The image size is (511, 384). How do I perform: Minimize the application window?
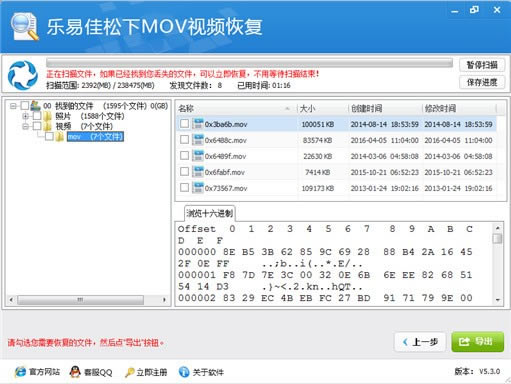pos(455,11)
